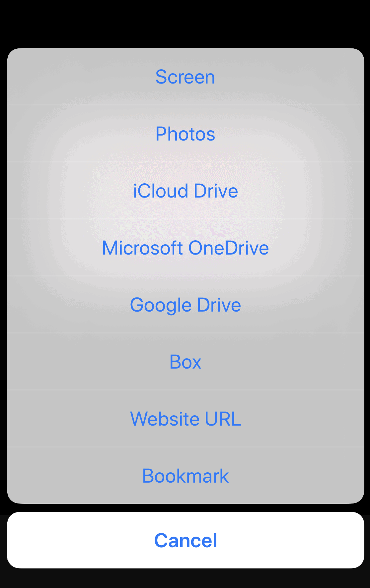This screenshot has height=588, width=370.
Task: Open a saved Bookmark entry
Action: click(185, 476)
